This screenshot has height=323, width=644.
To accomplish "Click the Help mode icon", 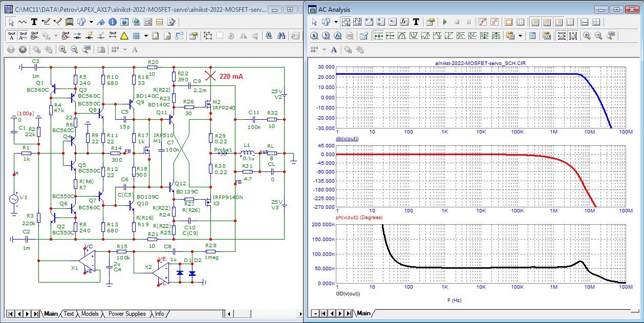I will 124,22.
